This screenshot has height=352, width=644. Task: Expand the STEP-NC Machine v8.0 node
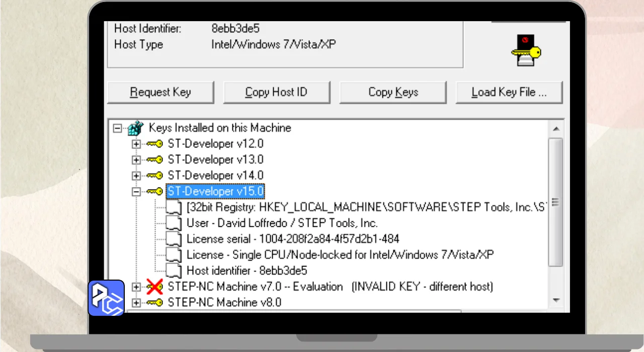point(136,303)
